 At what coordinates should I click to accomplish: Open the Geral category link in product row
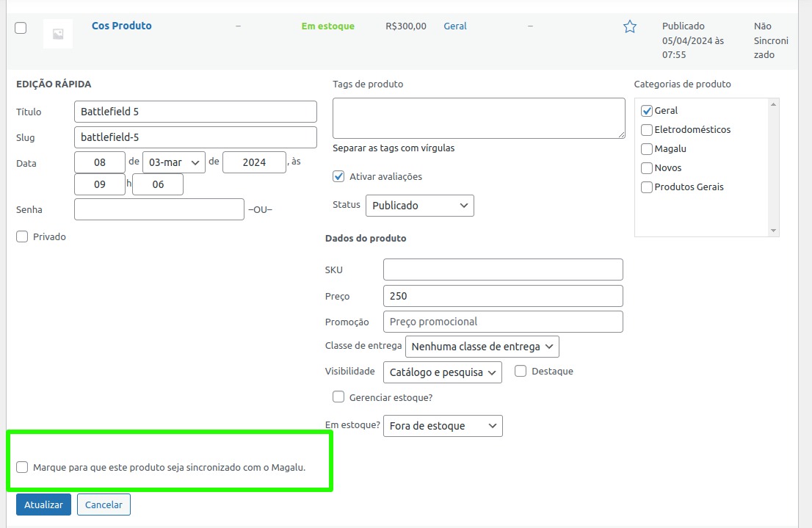coord(455,26)
